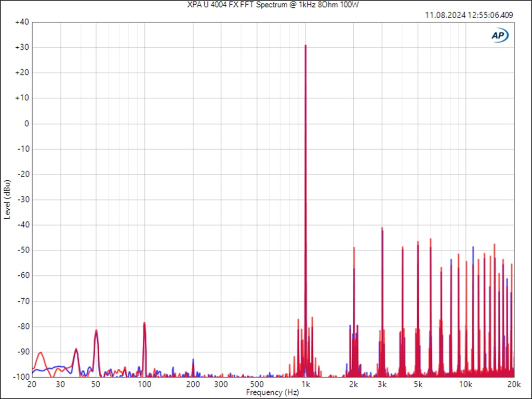Select the '300' frequency axis label
Viewport: 532px width, 399px height.
(x=221, y=384)
